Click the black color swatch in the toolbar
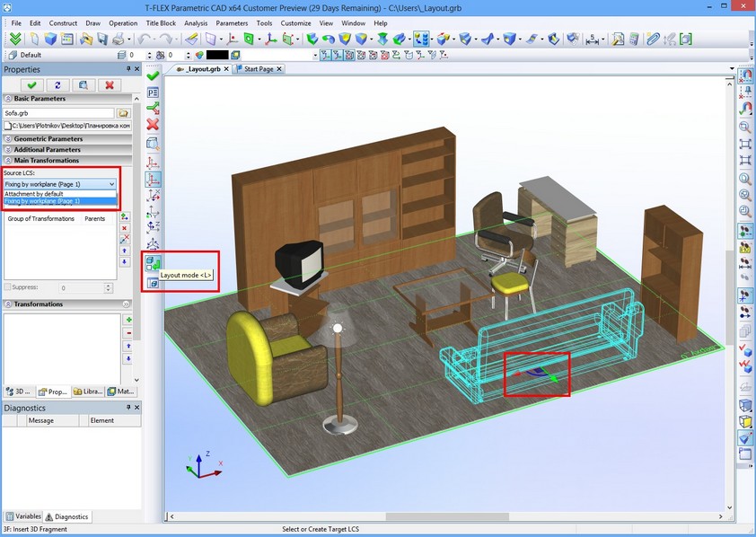 (217, 55)
